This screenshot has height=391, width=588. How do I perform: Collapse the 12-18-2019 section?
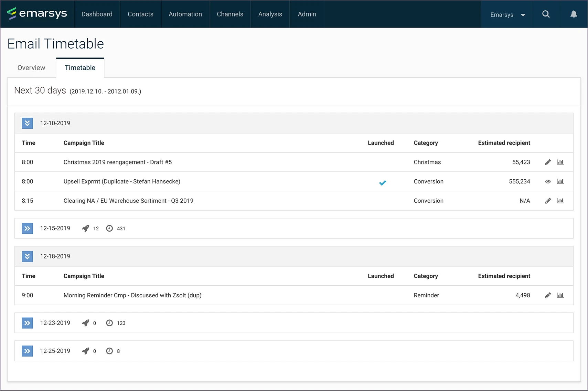pos(27,256)
